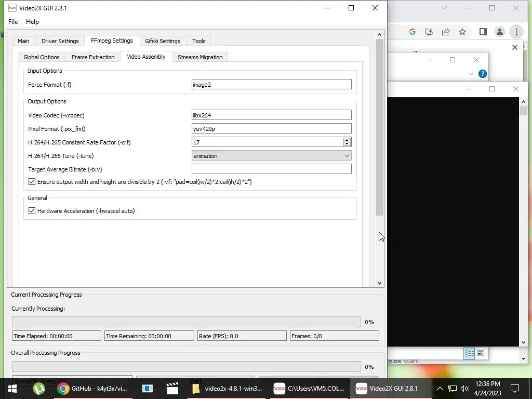Click the settings panel scrollbar up arrow
Image resolution: width=532 pixels, height=399 pixels.
click(x=379, y=35)
